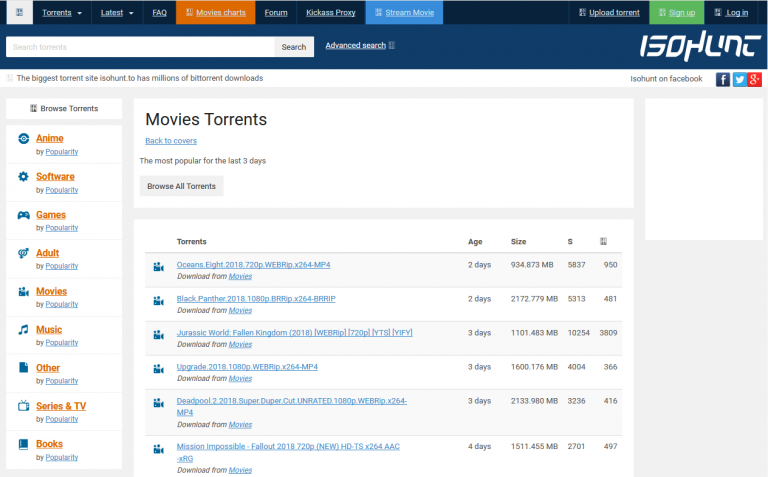The image size is (768, 477).
Task: Click the Games controller icon
Action: pos(24,215)
